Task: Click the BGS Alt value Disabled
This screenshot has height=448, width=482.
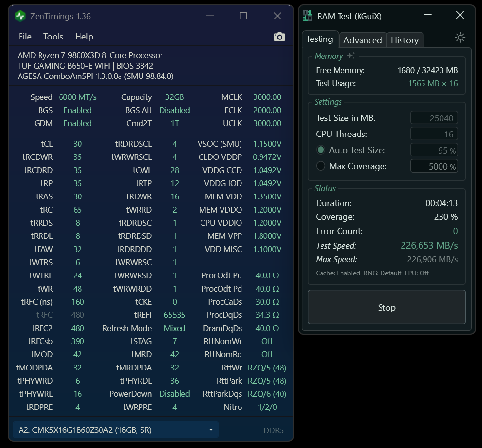Action: tap(175, 110)
